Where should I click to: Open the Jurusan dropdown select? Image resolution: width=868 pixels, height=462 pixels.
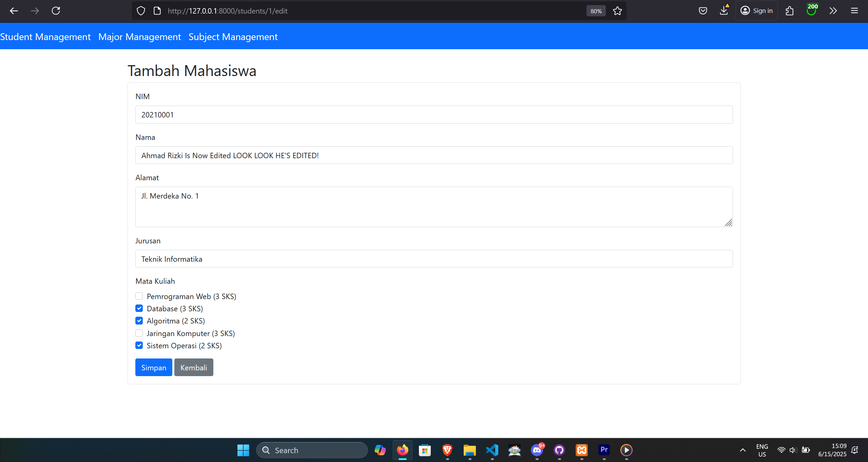[x=433, y=259]
